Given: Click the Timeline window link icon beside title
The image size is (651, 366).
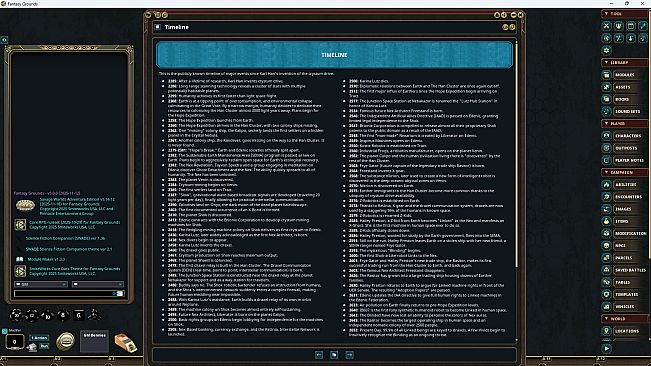Looking at the screenshot, I should click(x=158, y=27).
